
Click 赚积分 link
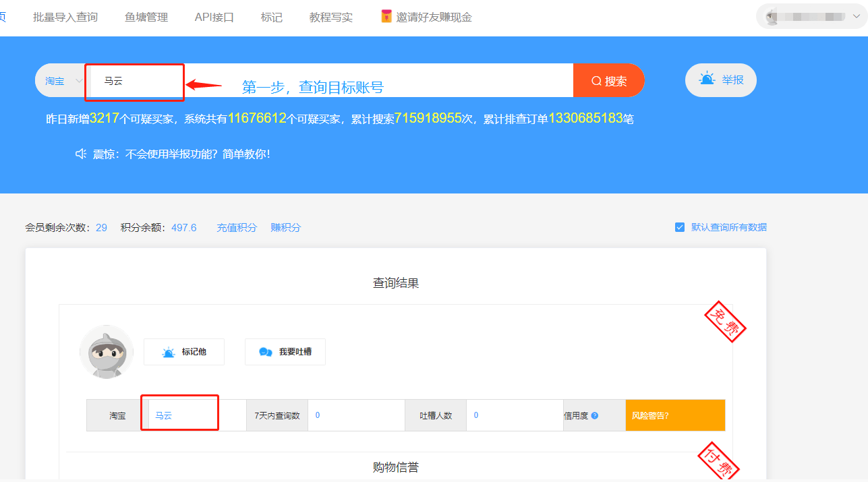point(286,228)
